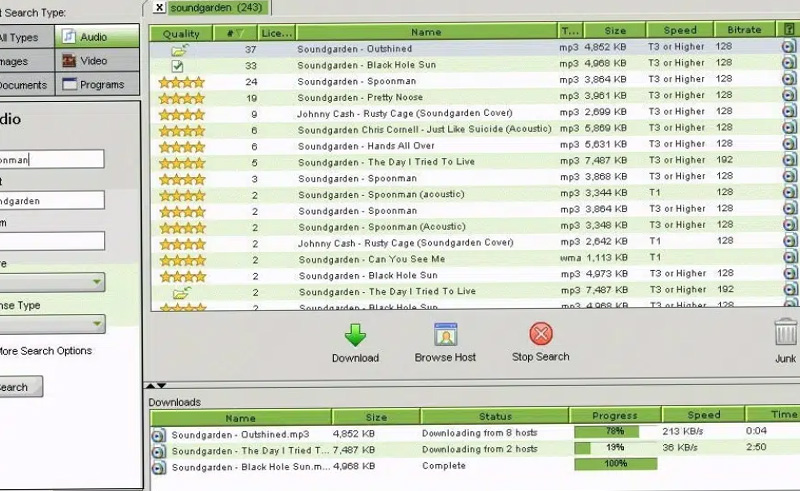Sort results by Type column header
Image resolution: width=800 pixels, height=491 pixels.
(570, 31)
